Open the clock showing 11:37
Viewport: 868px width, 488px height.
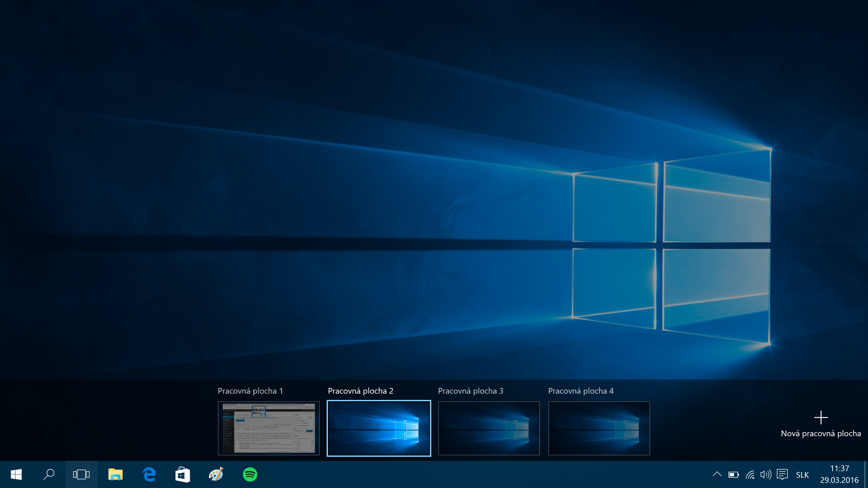pos(839,474)
